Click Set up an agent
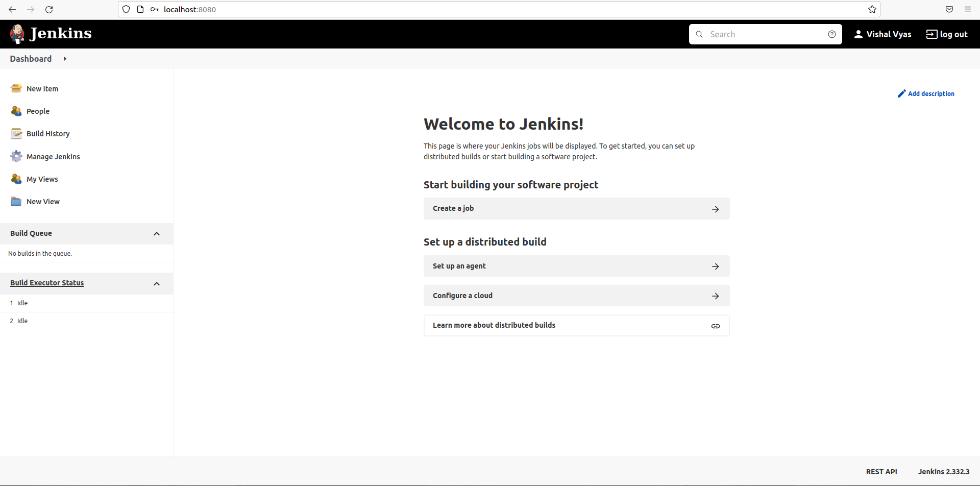Screen dimensions: 980x486 577,266
